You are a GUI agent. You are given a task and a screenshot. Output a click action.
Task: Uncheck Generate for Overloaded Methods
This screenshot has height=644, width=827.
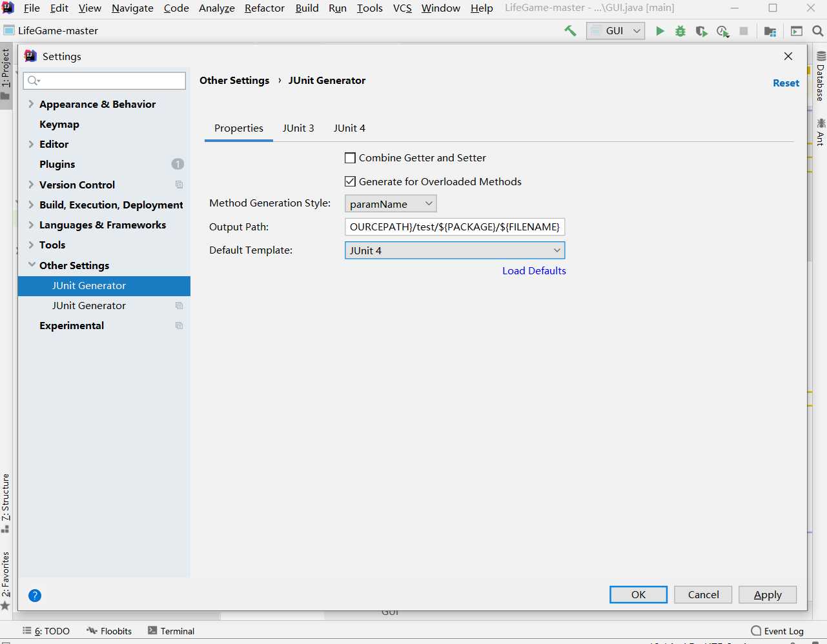[351, 181]
